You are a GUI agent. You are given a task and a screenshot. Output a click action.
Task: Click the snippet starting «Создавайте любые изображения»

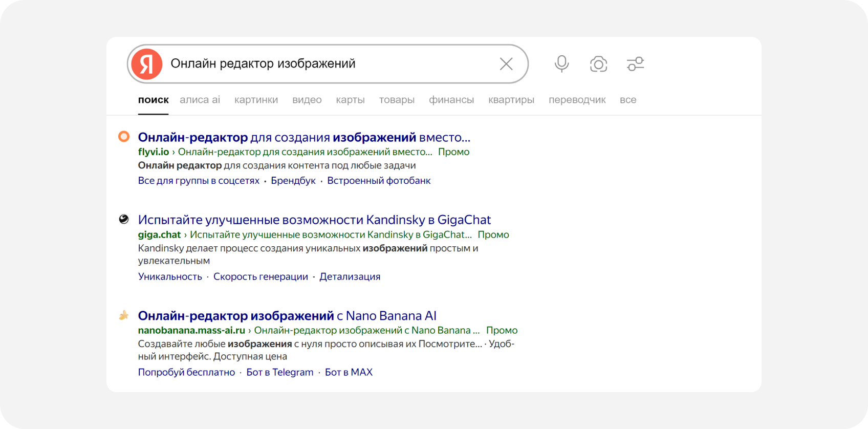pos(326,350)
